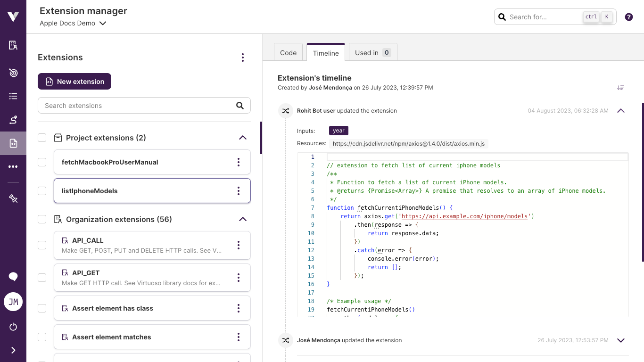Click the New extension button
Viewport: 644px width, 362px height.
[x=74, y=82]
